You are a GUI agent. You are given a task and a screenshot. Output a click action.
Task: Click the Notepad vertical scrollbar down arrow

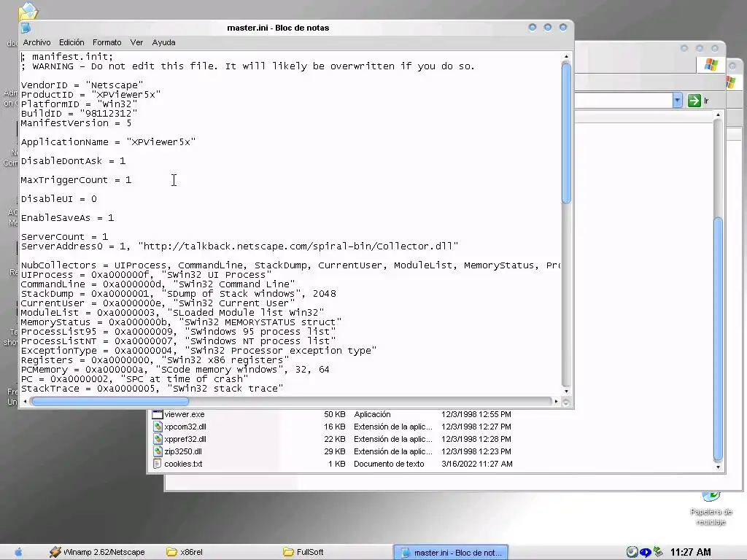(x=566, y=392)
